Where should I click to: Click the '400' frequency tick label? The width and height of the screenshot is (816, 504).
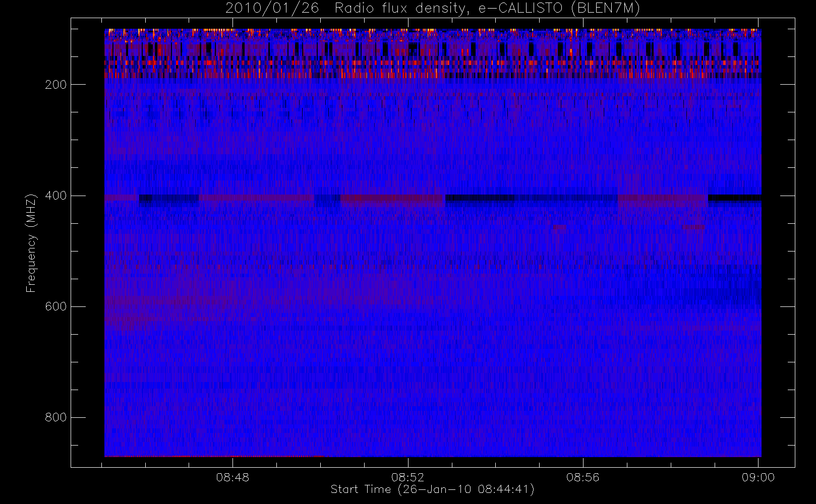tap(55, 196)
